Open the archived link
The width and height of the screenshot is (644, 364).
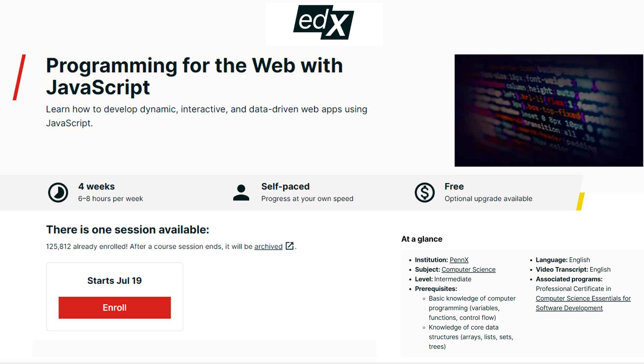(268, 246)
